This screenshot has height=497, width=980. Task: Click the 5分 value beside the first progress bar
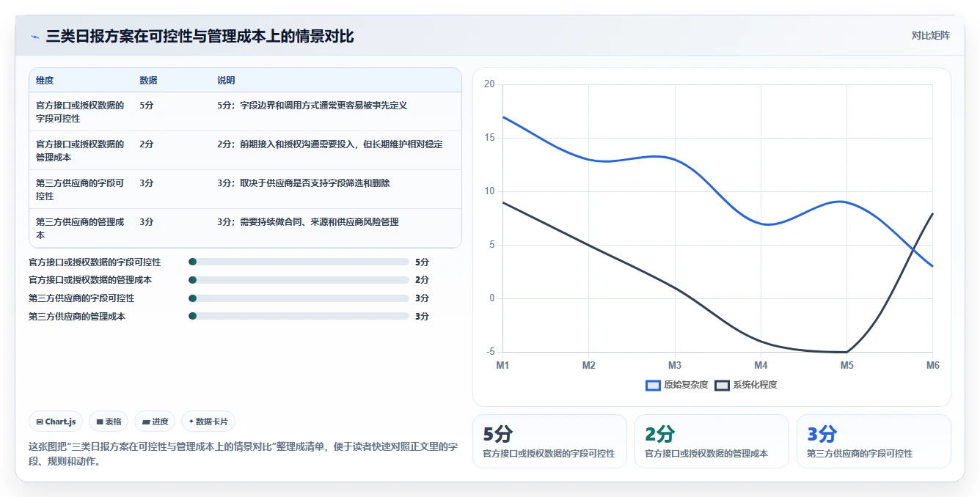pos(422,262)
